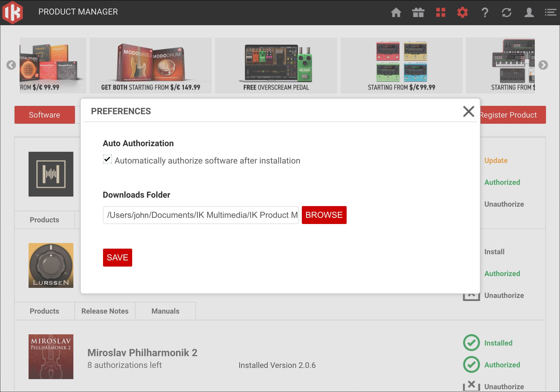
Task: Click the Downloads Folder path field
Action: pyautogui.click(x=201, y=215)
